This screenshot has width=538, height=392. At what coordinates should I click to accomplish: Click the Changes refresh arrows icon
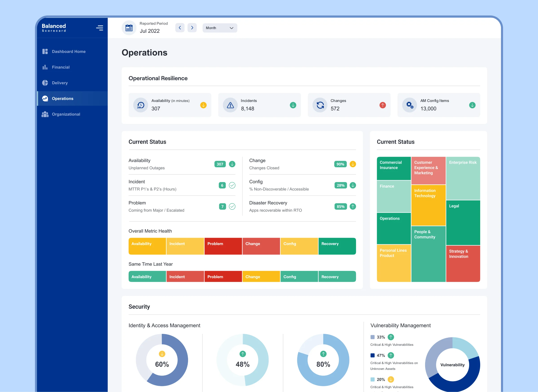coord(320,105)
